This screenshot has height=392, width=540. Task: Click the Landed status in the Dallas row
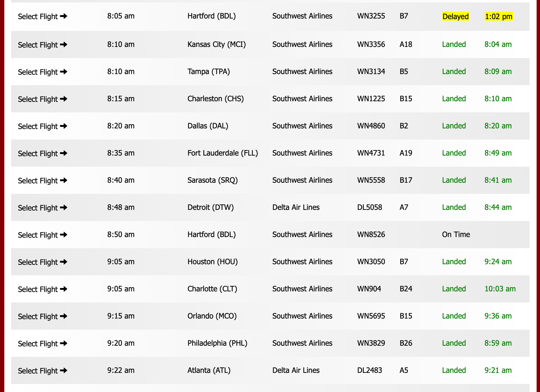coord(454,126)
